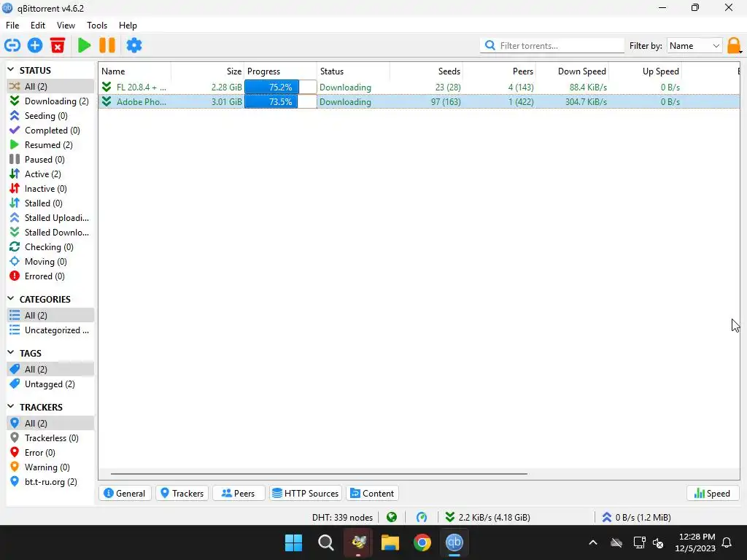
Task: Open Chrome from the taskbar
Action: 422,542
